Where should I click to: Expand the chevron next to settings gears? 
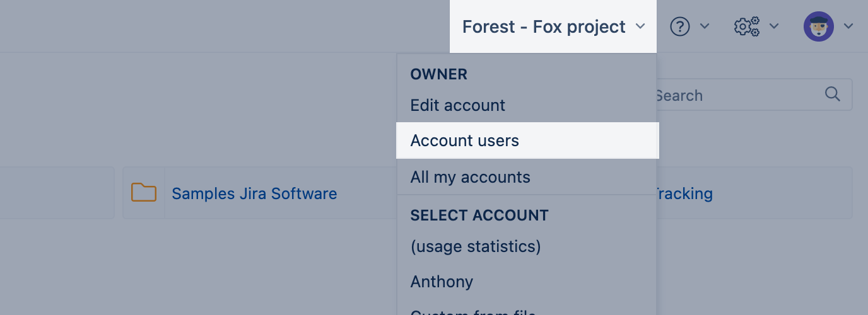[774, 26]
